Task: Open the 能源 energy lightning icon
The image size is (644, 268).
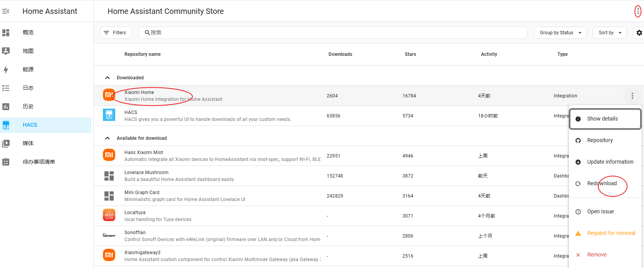Action: coord(6,70)
